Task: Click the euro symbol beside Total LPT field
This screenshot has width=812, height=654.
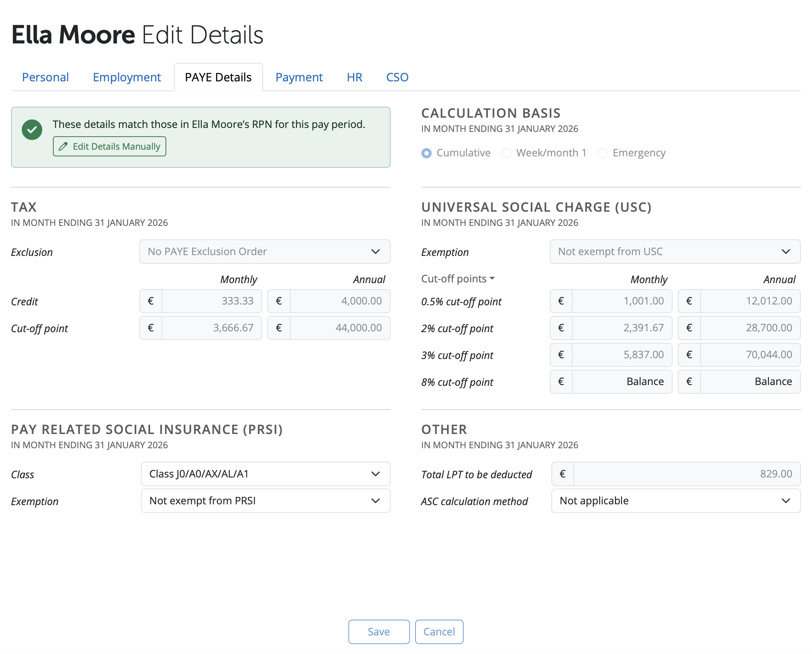Action: (562, 474)
